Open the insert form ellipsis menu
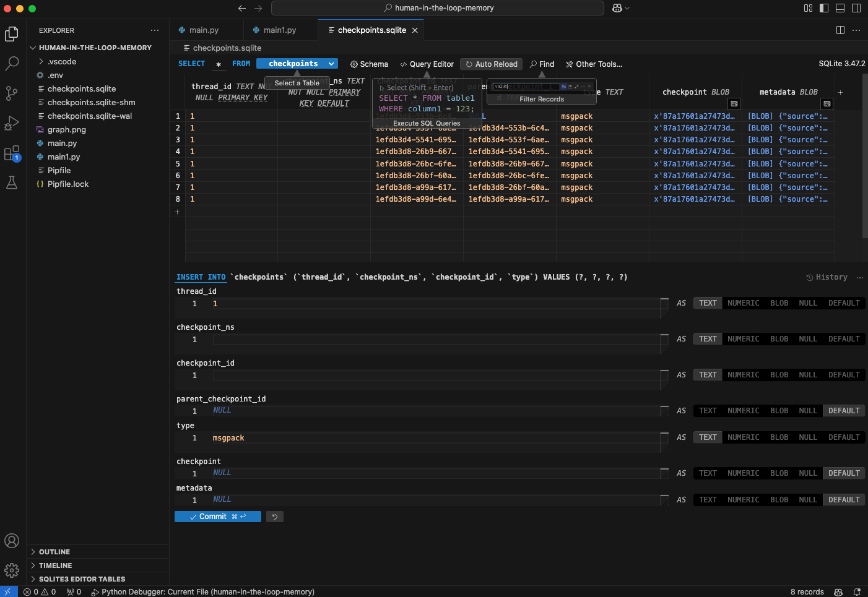This screenshot has width=868, height=597. point(860,277)
